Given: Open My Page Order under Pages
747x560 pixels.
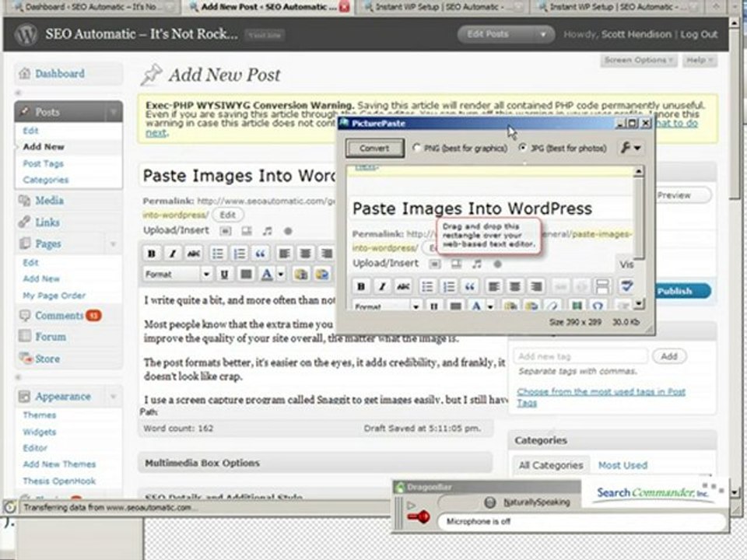Looking at the screenshot, I should (x=54, y=296).
